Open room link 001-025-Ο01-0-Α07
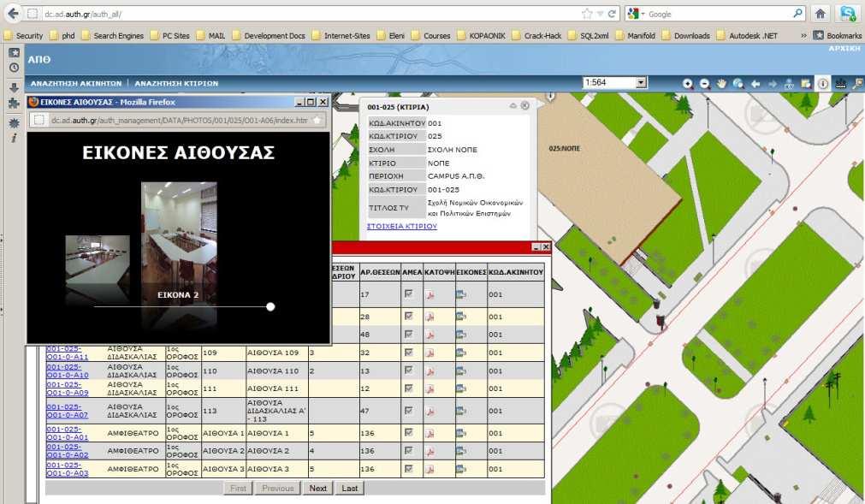 68,411
